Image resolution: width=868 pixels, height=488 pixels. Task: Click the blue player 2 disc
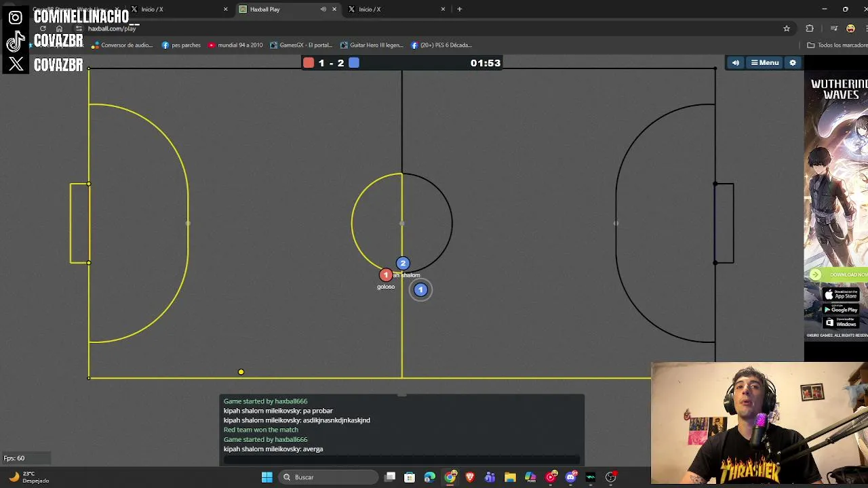pos(403,263)
